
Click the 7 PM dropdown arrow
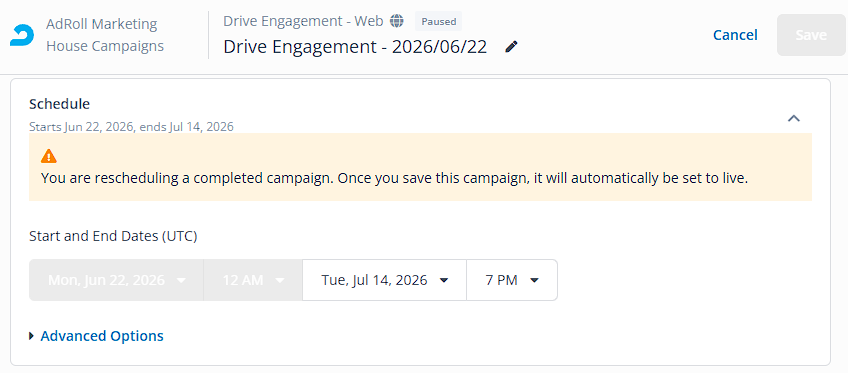click(x=535, y=280)
